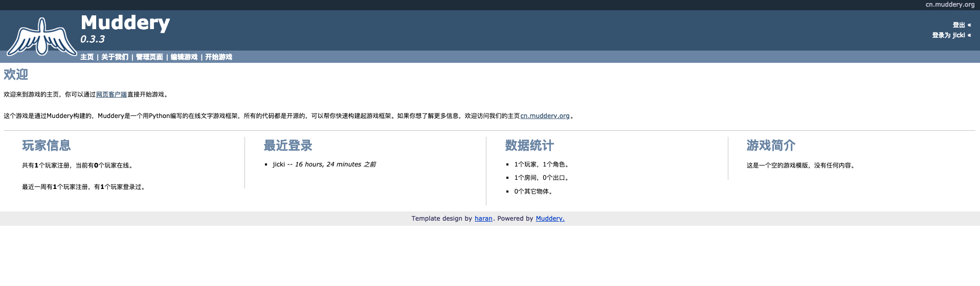980x286 pixels.
Task: Click the 欢迎 heading
Action: point(16,75)
